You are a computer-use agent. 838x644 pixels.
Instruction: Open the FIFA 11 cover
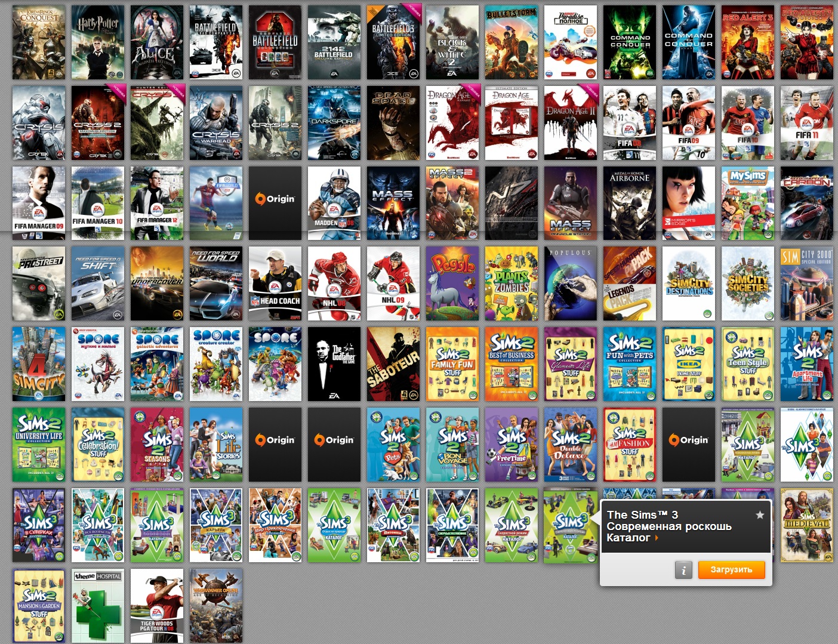click(x=807, y=123)
